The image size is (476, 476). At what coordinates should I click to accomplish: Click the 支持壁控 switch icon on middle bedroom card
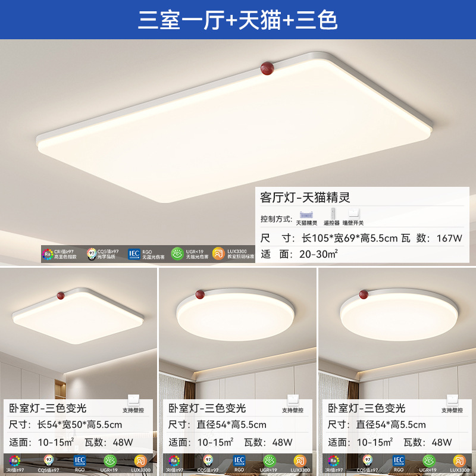pos(293,400)
